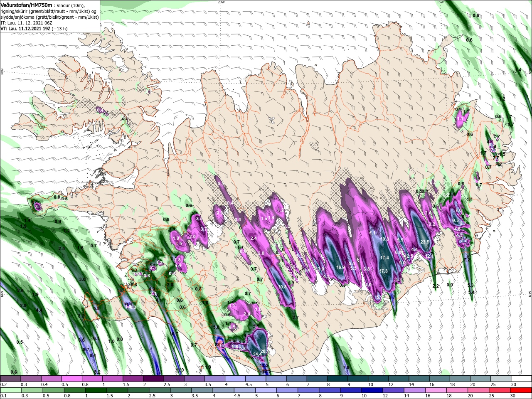532x399 pixels.
Task: Pick the red bottom-row swatch starting at 30
Action: pos(521,390)
